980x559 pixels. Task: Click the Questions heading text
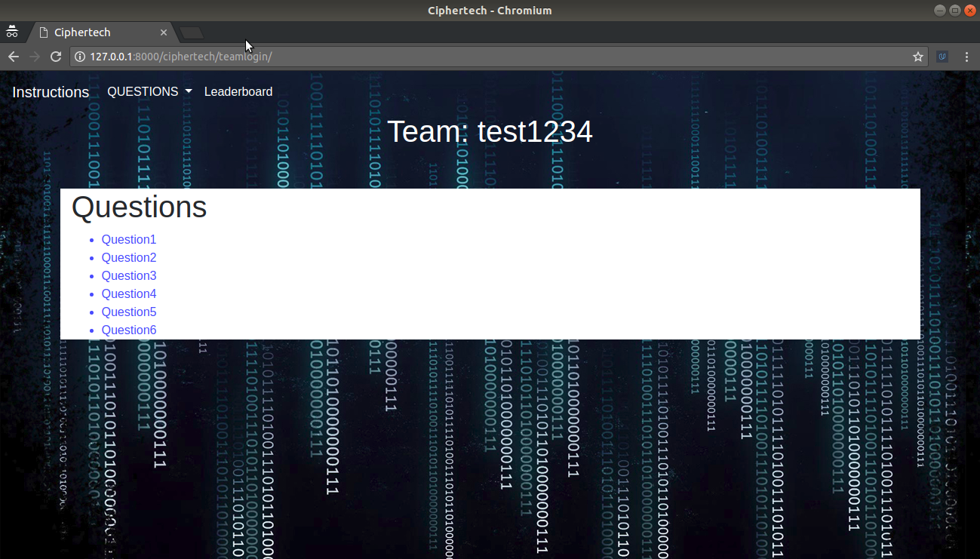point(139,207)
